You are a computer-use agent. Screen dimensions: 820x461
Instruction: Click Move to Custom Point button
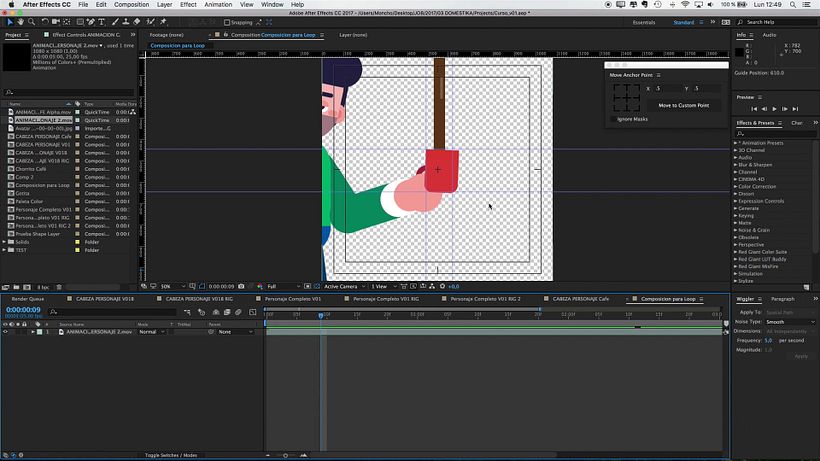click(684, 106)
